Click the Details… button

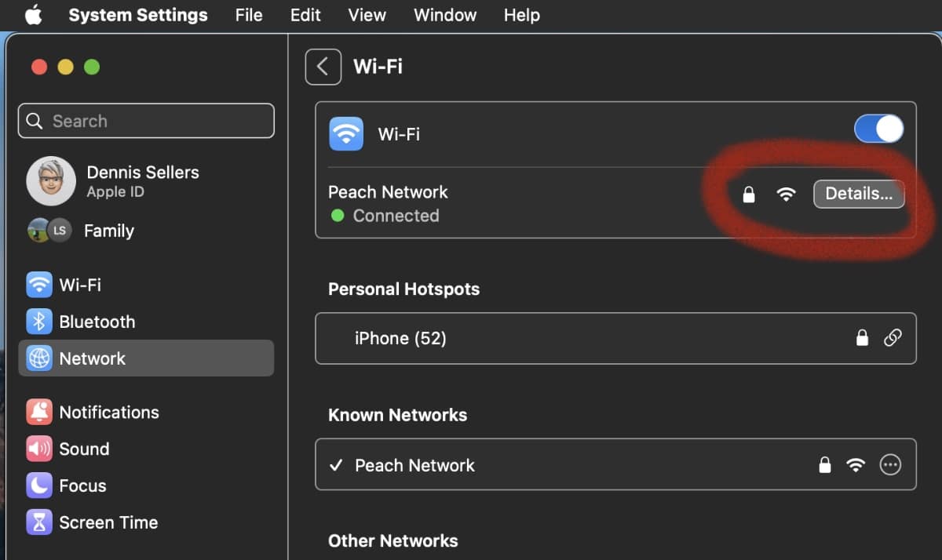859,194
